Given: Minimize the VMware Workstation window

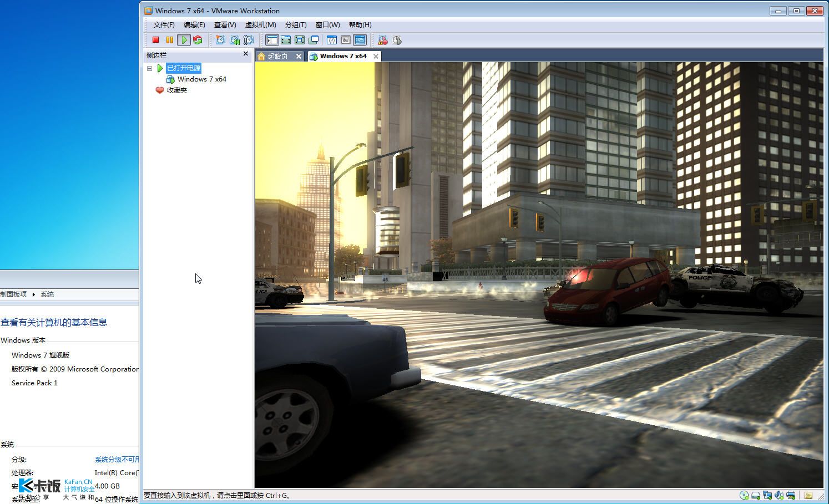Looking at the screenshot, I should point(778,11).
